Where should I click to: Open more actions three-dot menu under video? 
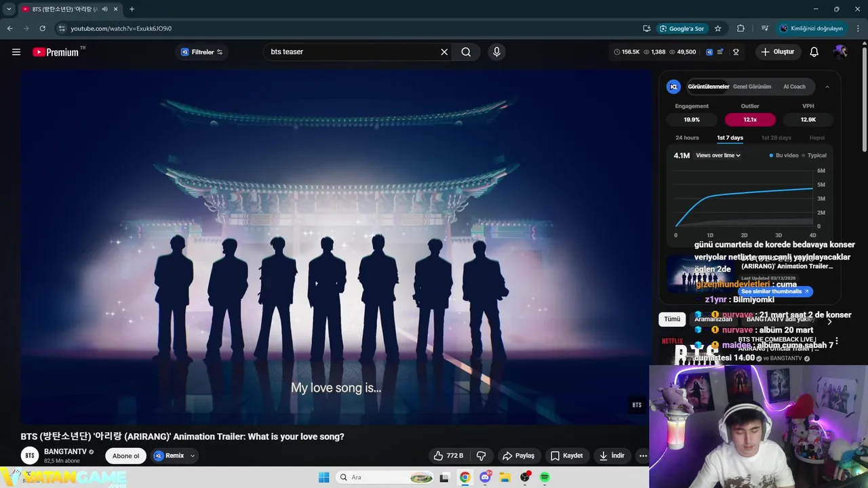643,455
